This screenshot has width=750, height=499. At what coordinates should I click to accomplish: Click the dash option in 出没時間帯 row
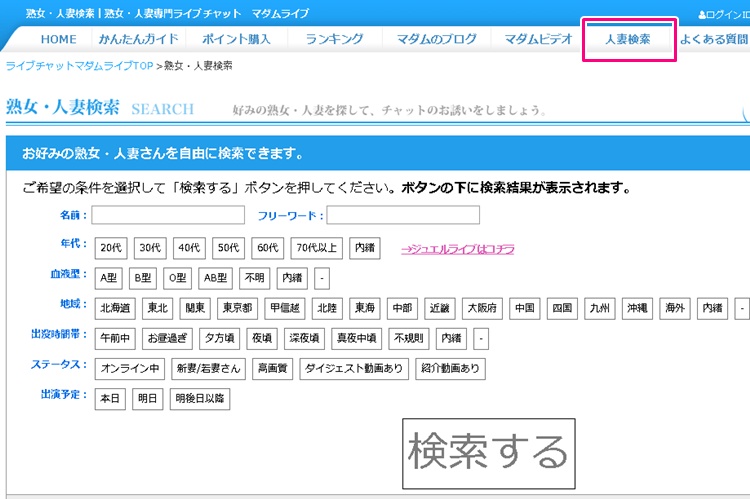[x=481, y=338]
